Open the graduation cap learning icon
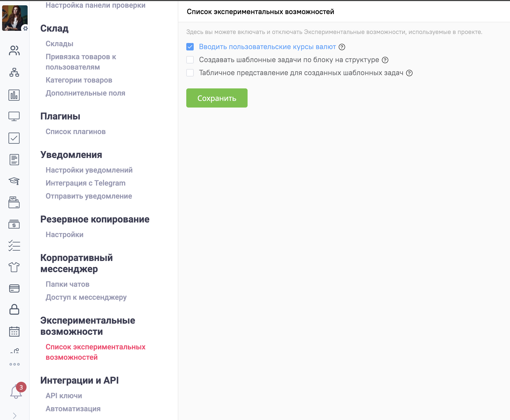Viewport: 510px width, 420px height. click(14, 181)
